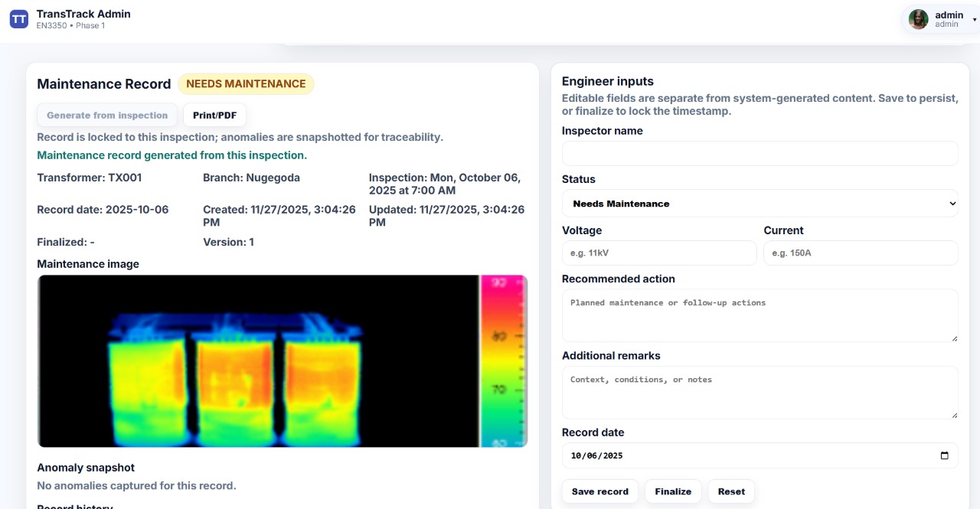Click the Voltage field with placeholder 11kV
The image size is (980, 509).
tap(658, 253)
